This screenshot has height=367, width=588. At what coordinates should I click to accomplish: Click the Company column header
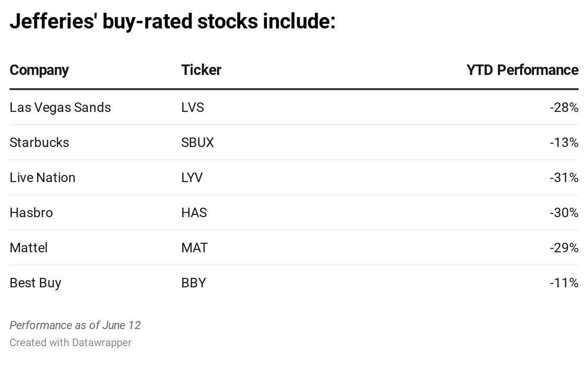click(39, 70)
